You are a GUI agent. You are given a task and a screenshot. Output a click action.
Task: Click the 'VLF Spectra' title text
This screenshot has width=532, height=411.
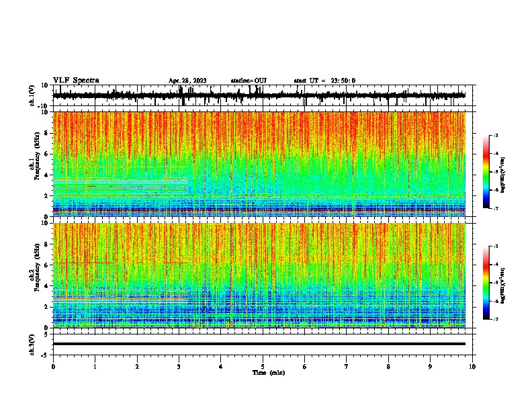click(76, 81)
